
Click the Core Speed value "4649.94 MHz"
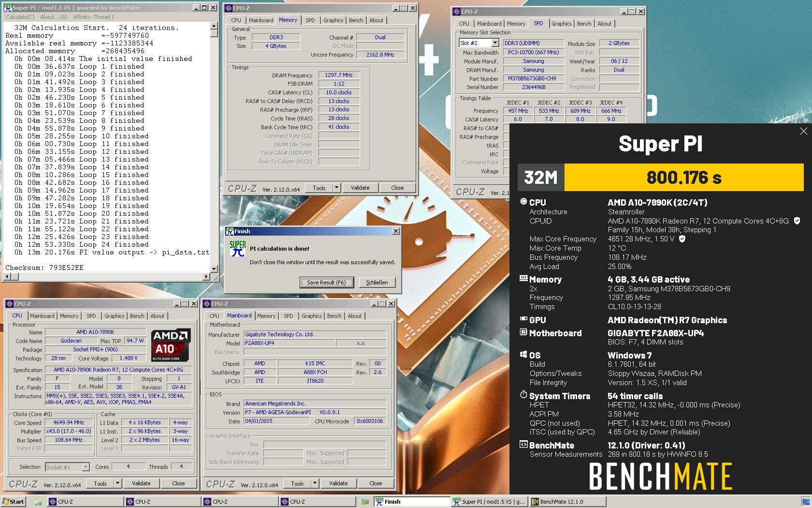69,422
